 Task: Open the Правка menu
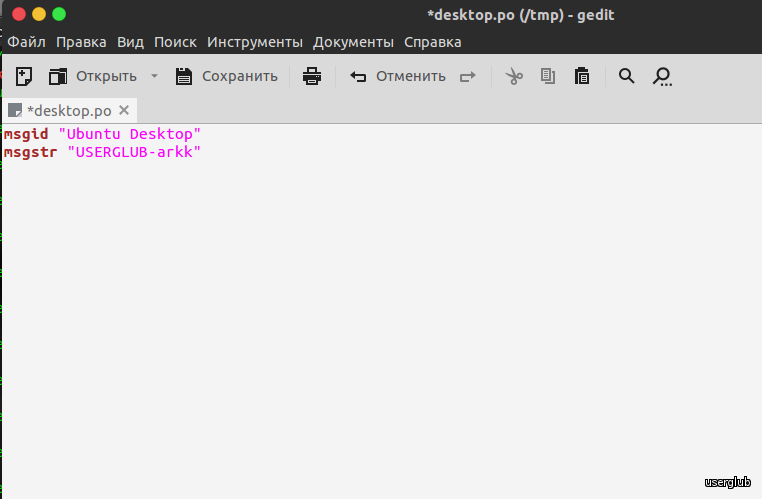(81, 42)
